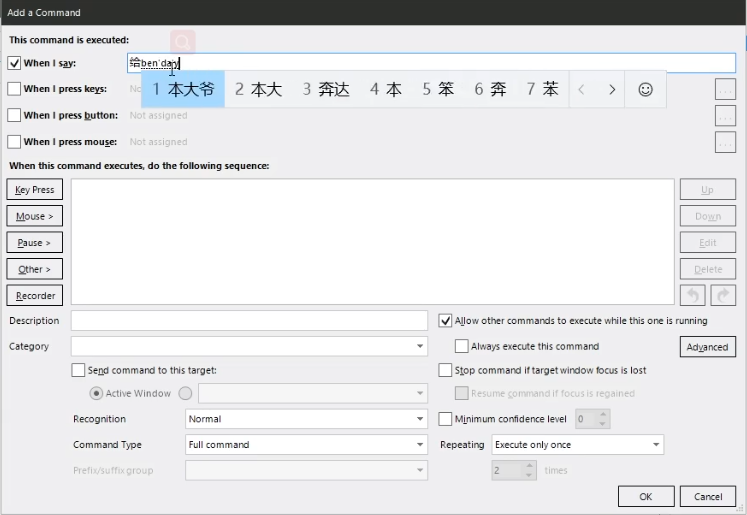The image size is (747, 515).
Task: Click the OK button
Action: pyautogui.click(x=645, y=496)
